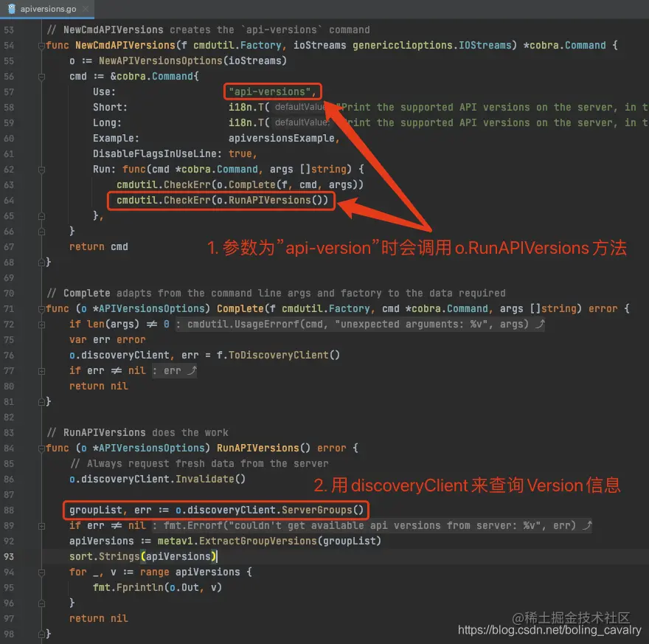
Task: Click the fold end marker at line 98
Action: 41,634
